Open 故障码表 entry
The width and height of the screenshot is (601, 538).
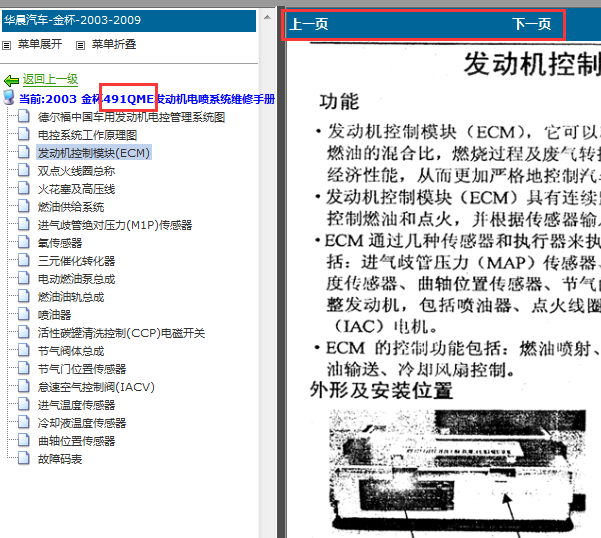[60, 459]
